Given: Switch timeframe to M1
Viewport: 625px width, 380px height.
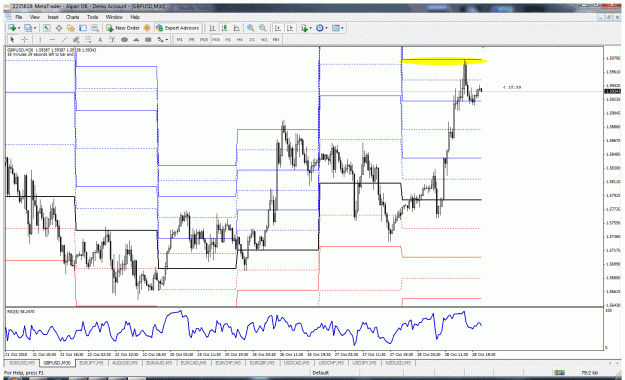Looking at the screenshot, I should [x=180, y=39].
